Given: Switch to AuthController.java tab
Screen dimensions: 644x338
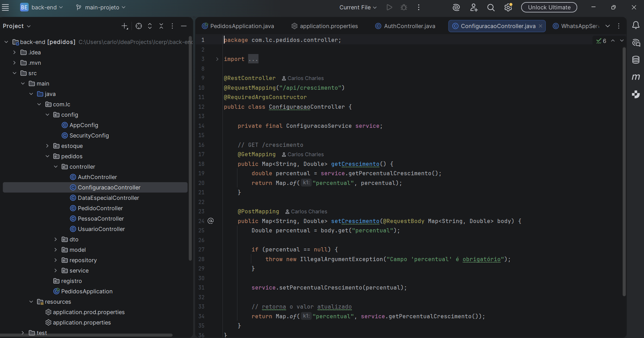Looking at the screenshot, I should pos(405,26).
